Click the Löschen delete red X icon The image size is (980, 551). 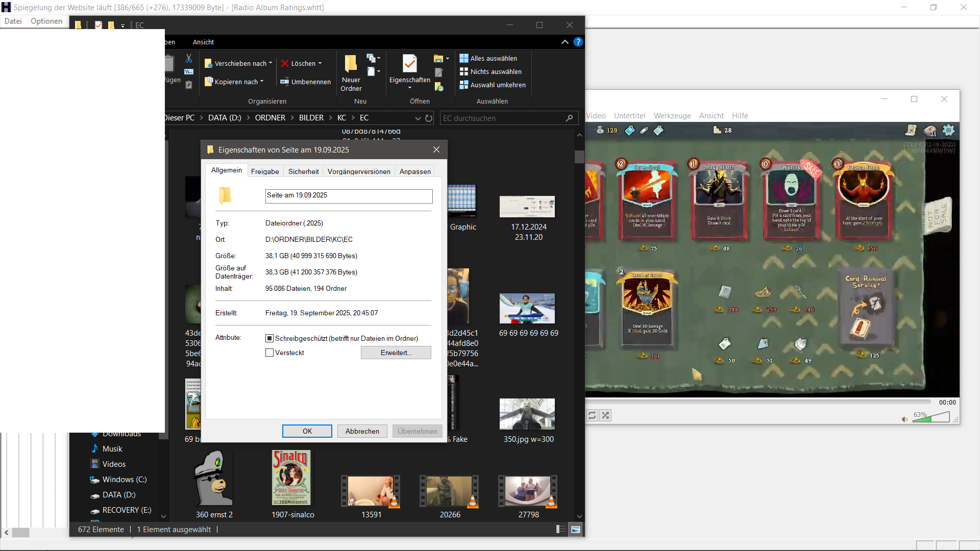[x=285, y=63]
